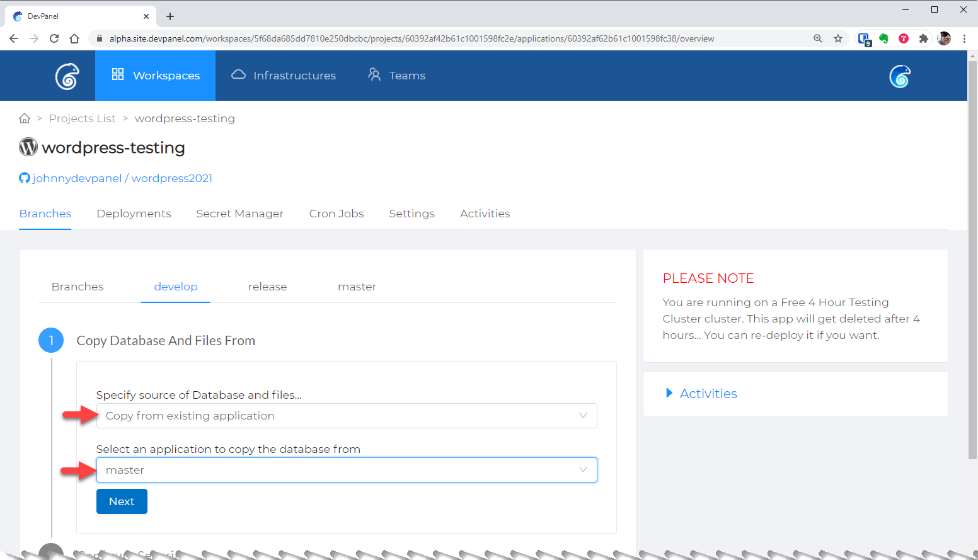This screenshot has width=978, height=560.
Task: Open the 'Copy from existing application' dropdown
Action: click(346, 416)
